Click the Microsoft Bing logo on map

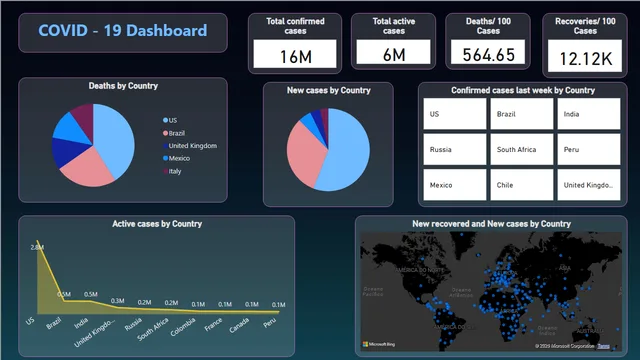point(379,344)
